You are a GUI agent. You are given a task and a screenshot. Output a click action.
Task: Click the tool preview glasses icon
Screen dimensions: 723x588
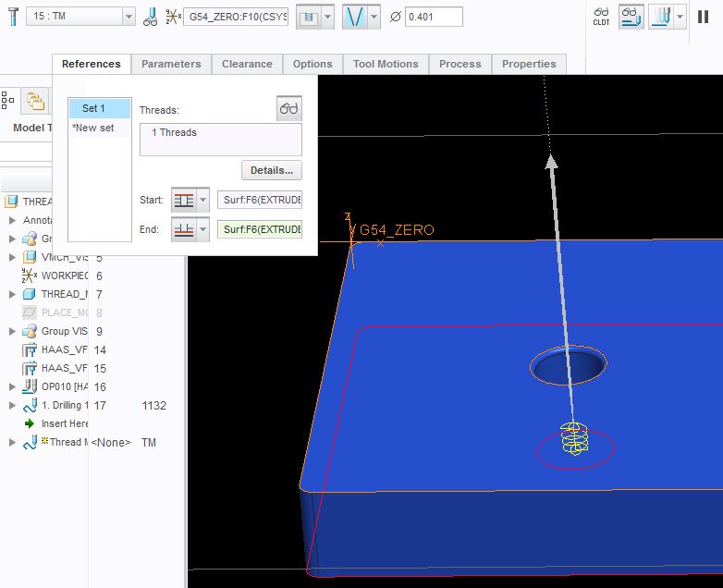coord(151,17)
